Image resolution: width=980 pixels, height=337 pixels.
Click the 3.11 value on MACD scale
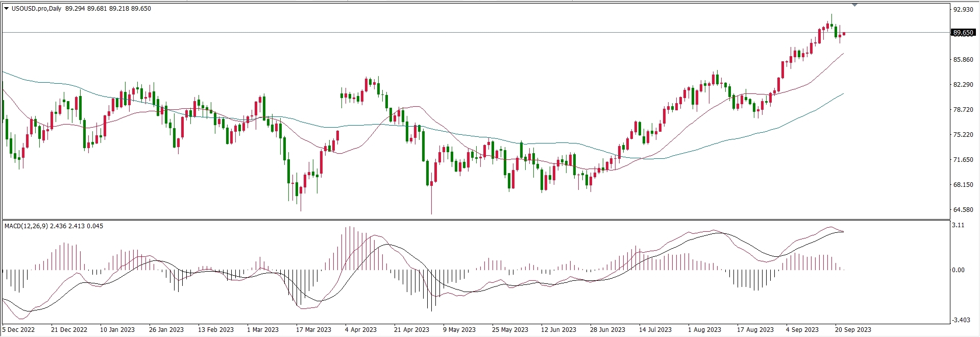pos(958,225)
